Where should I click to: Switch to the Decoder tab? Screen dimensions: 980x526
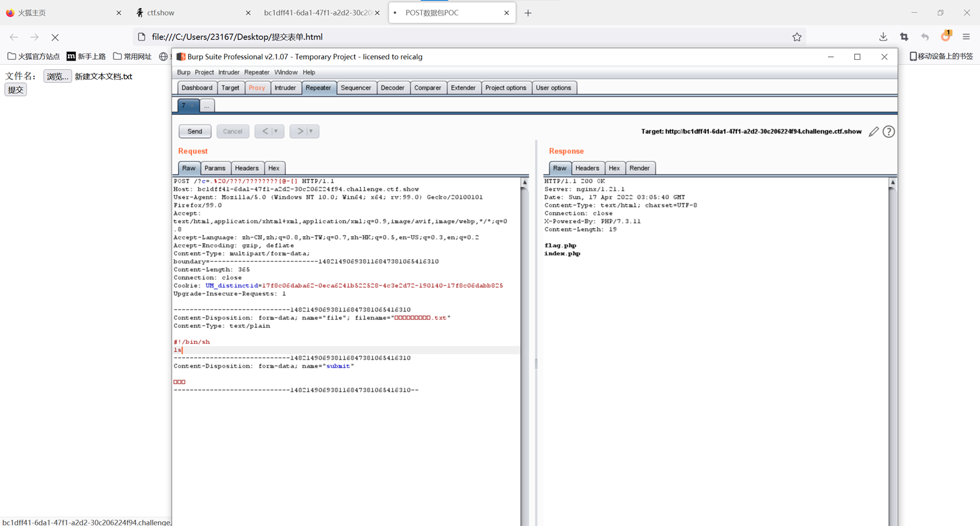point(392,88)
